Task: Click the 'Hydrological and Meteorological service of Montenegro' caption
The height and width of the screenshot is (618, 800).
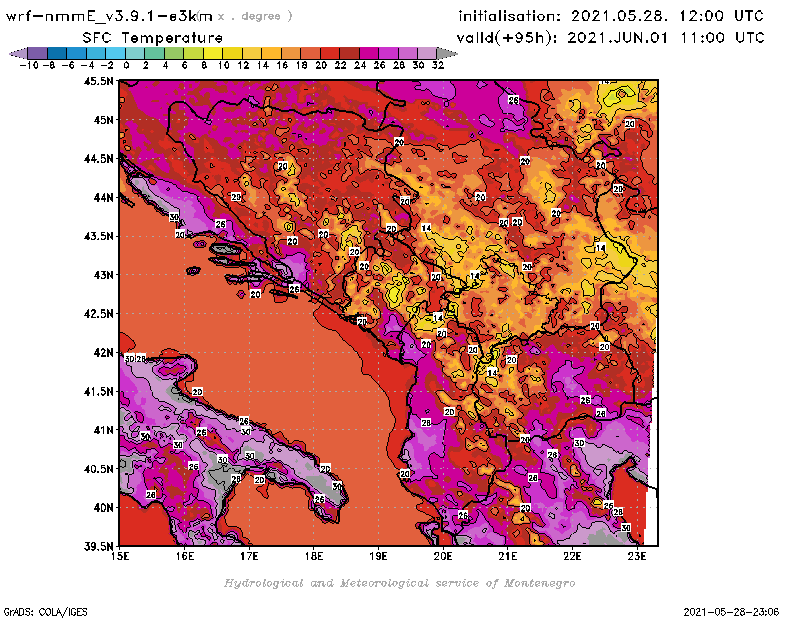Action: (399, 583)
